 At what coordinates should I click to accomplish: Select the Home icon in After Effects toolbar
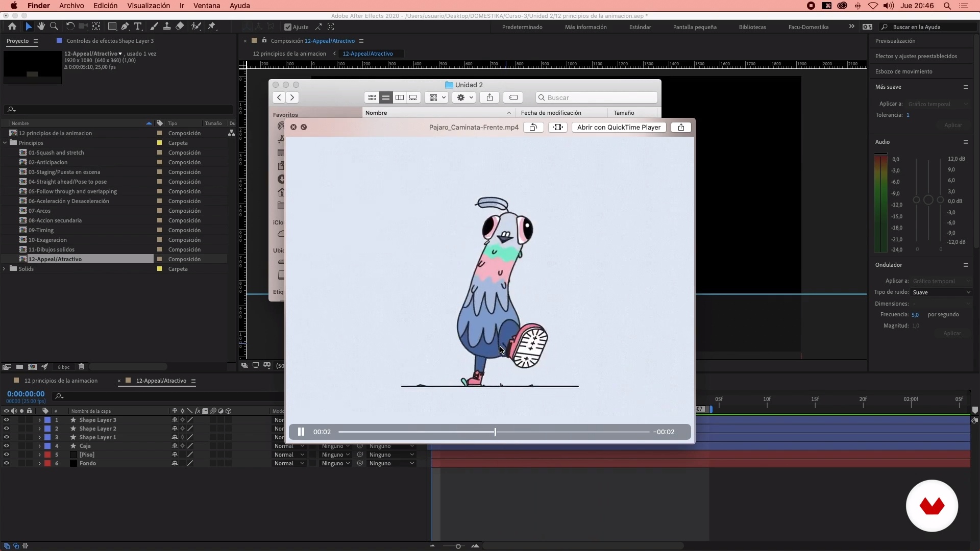point(12,27)
